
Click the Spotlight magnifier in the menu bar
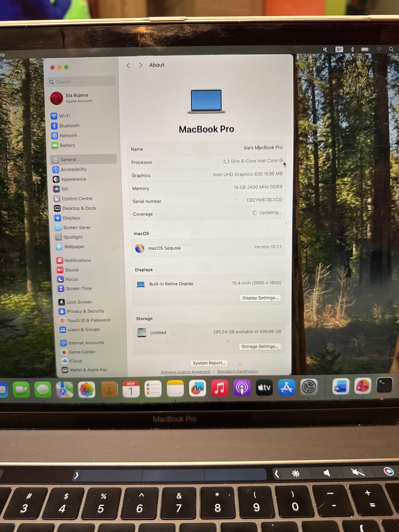(x=391, y=49)
